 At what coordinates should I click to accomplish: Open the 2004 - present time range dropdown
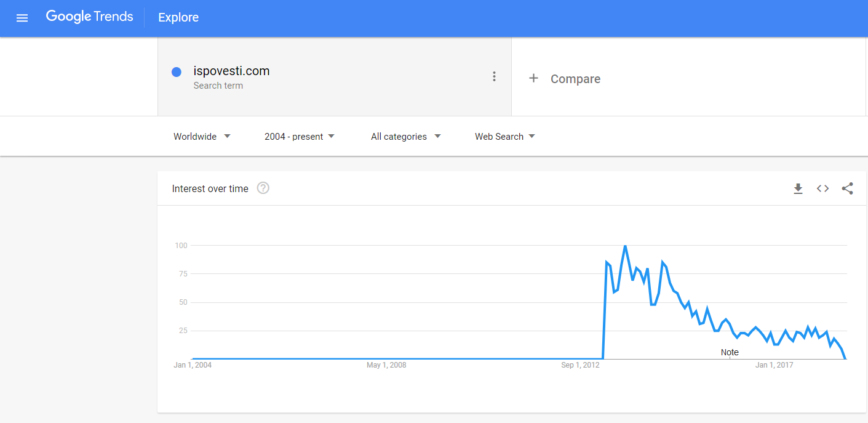(300, 137)
